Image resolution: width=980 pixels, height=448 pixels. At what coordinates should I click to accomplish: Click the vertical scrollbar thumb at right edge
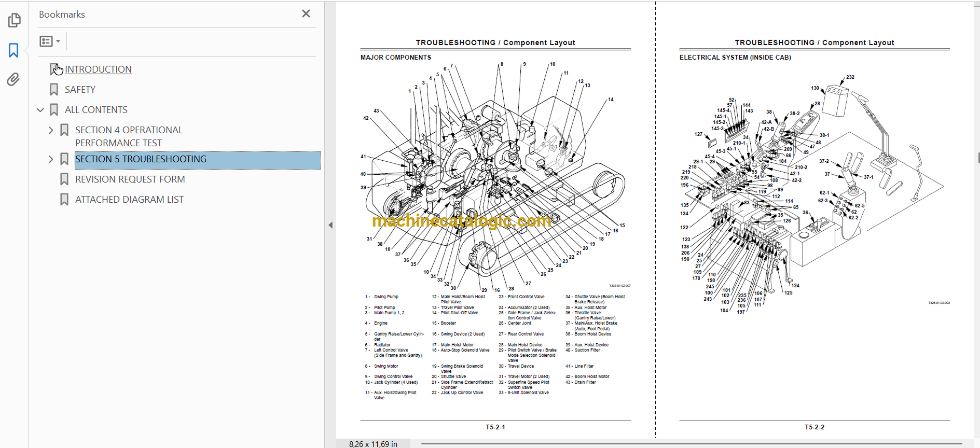pyautogui.click(x=978, y=158)
